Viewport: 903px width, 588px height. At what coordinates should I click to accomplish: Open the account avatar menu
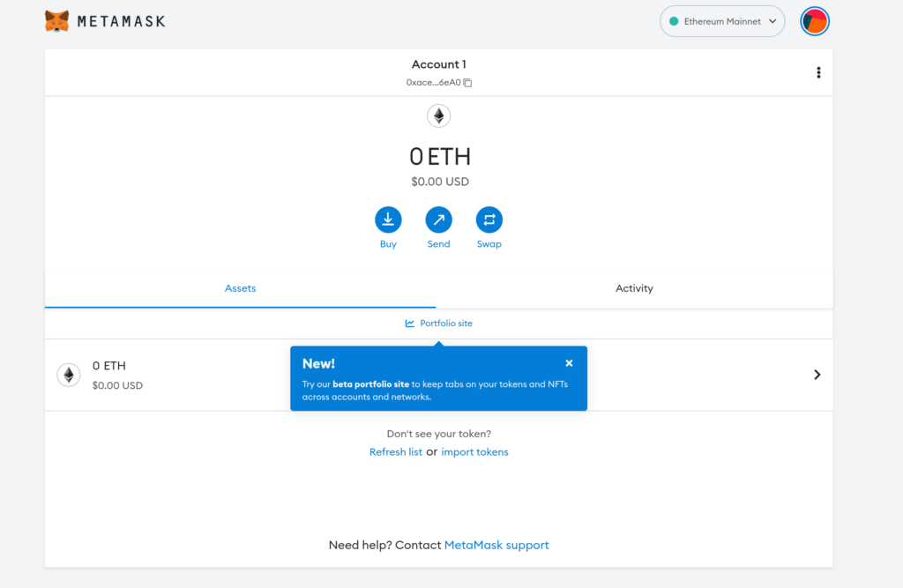pos(814,21)
